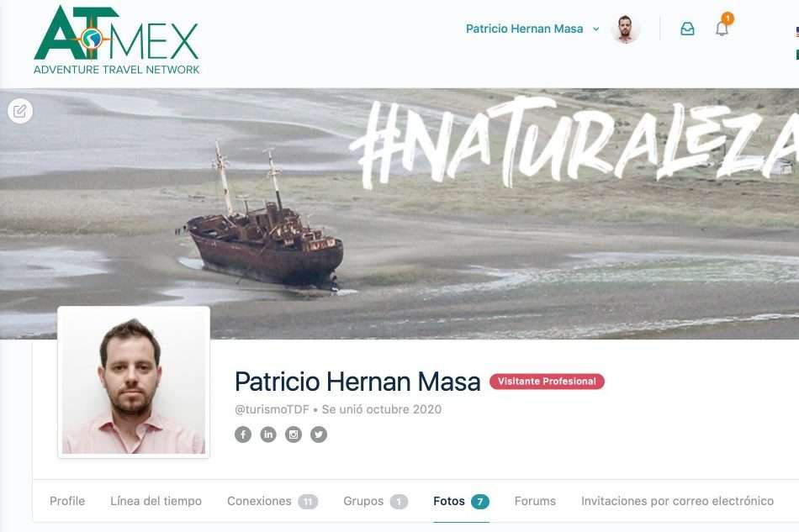Open the Instagram social profile icon
The height and width of the screenshot is (532, 799).
point(294,435)
